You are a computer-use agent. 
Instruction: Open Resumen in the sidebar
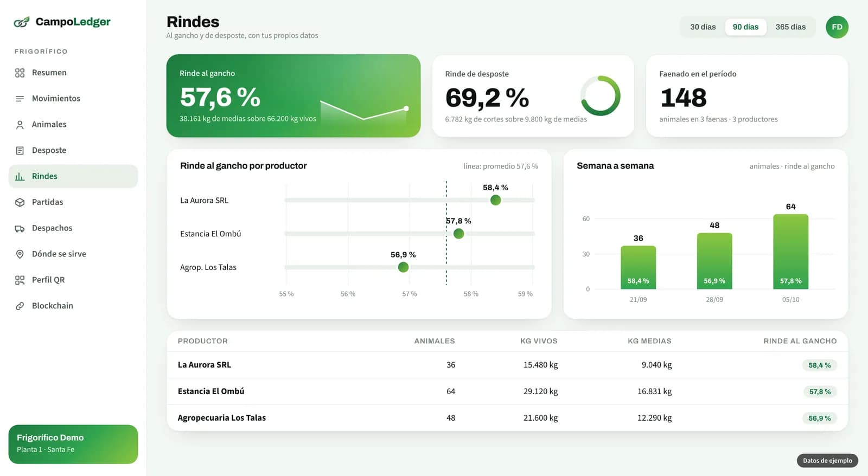point(73,73)
